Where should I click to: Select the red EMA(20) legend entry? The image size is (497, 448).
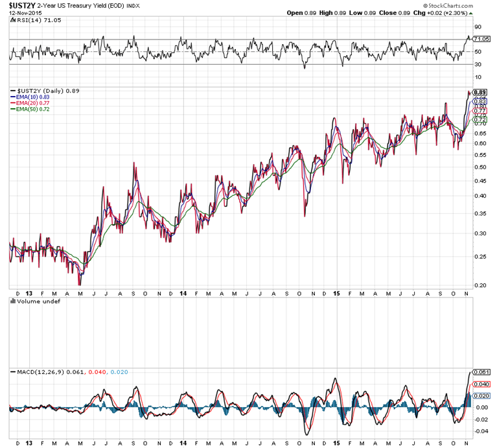(32, 103)
